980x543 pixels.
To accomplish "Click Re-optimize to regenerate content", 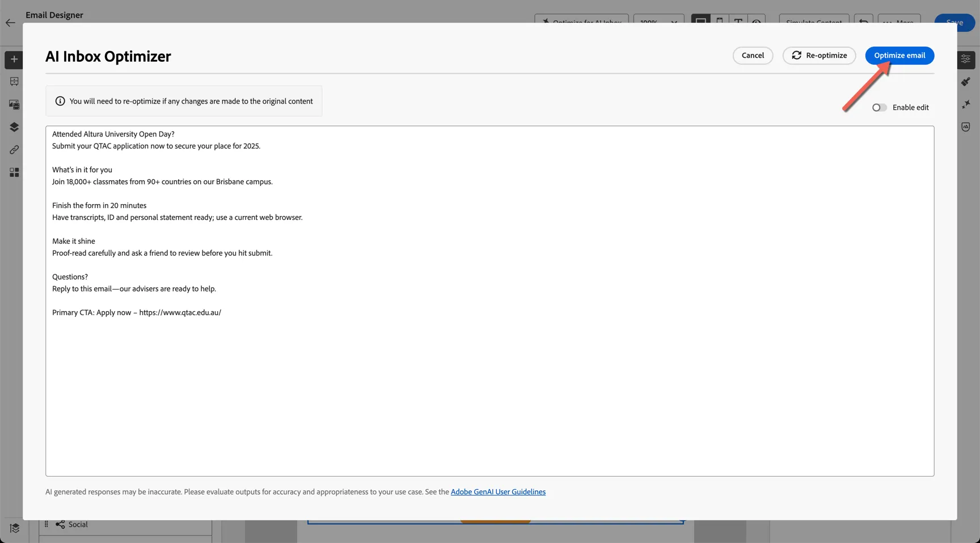I will [819, 56].
